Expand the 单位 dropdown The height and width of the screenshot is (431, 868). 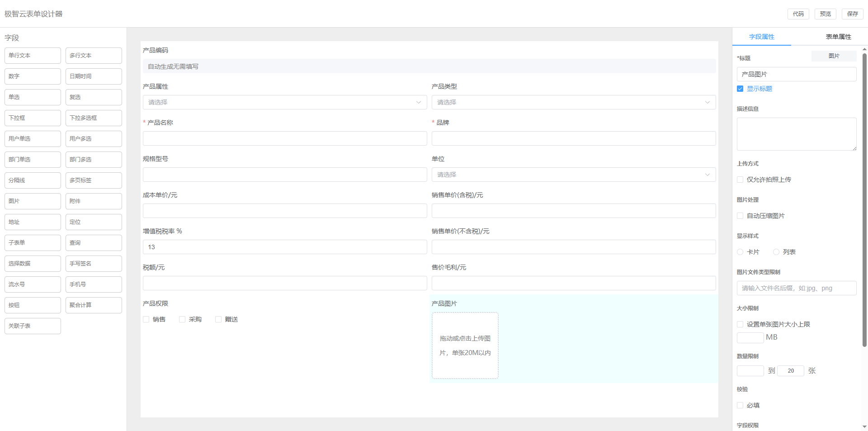click(573, 175)
